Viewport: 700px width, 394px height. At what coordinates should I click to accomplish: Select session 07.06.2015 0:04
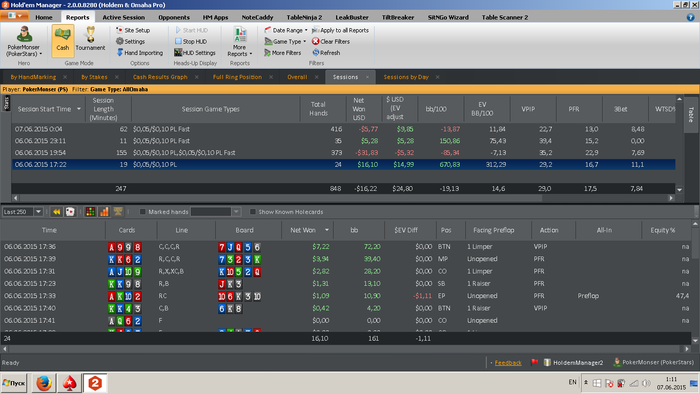tap(343, 129)
